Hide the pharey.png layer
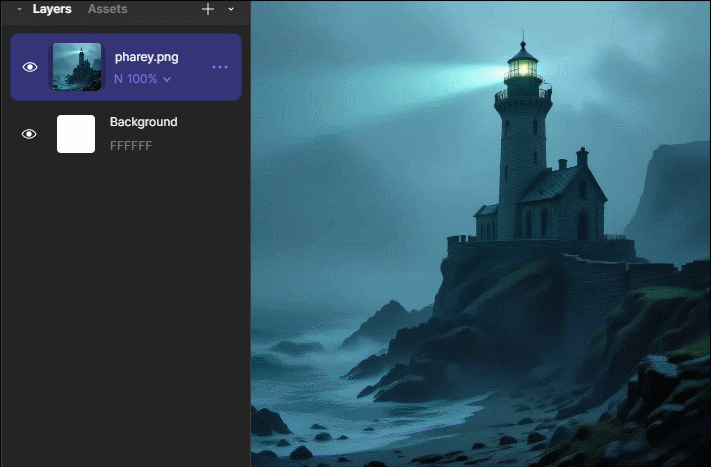 tap(30, 67)
